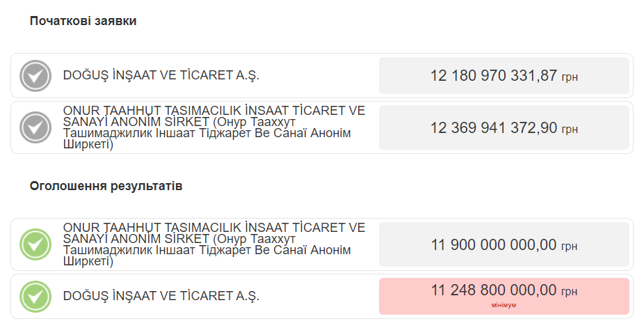Click the 12 180 970 331,87 bid amount
The width and height of the screenshot is (644, 328).
[x=494, y=76]
